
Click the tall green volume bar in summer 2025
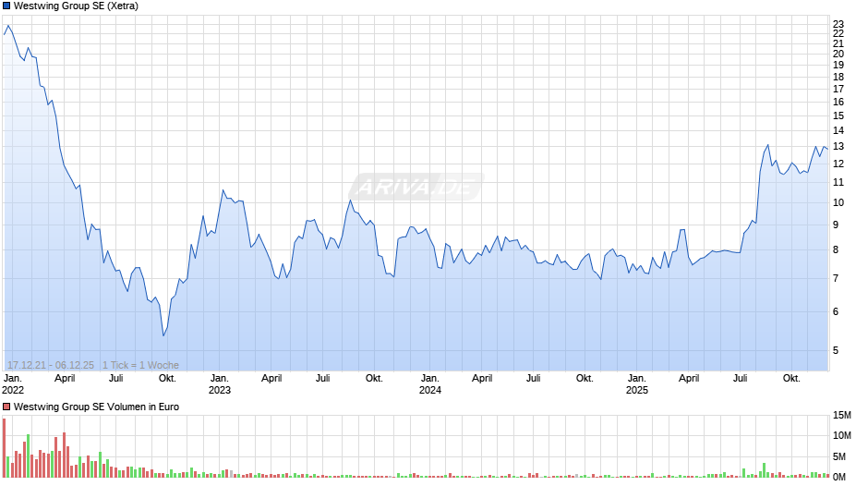click(x=764, y=470)
